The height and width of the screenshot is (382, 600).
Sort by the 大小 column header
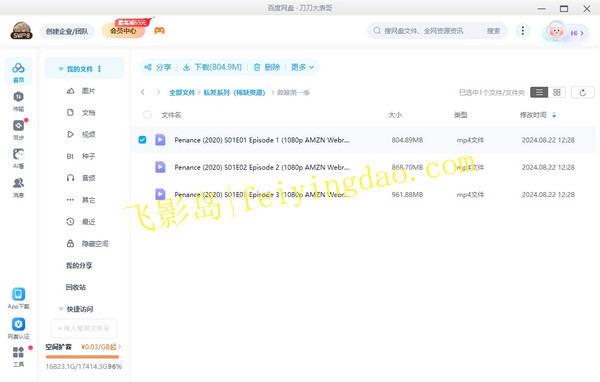395,115
